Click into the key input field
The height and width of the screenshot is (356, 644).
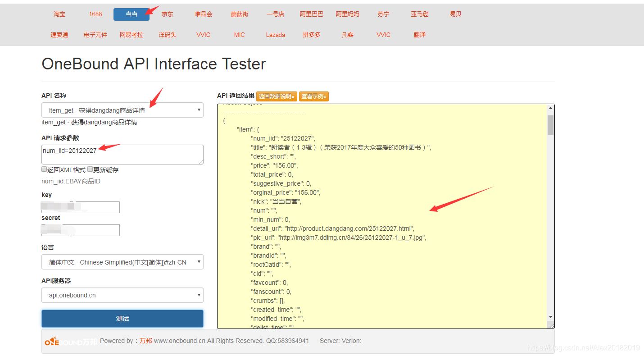81,207
